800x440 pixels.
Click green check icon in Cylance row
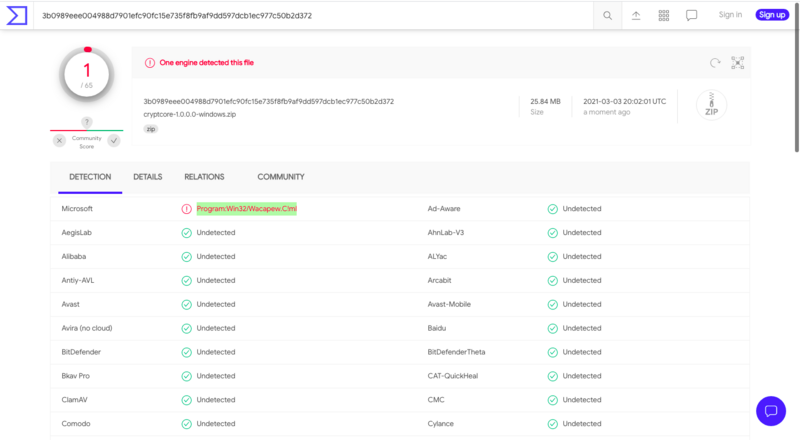[553, 424]
